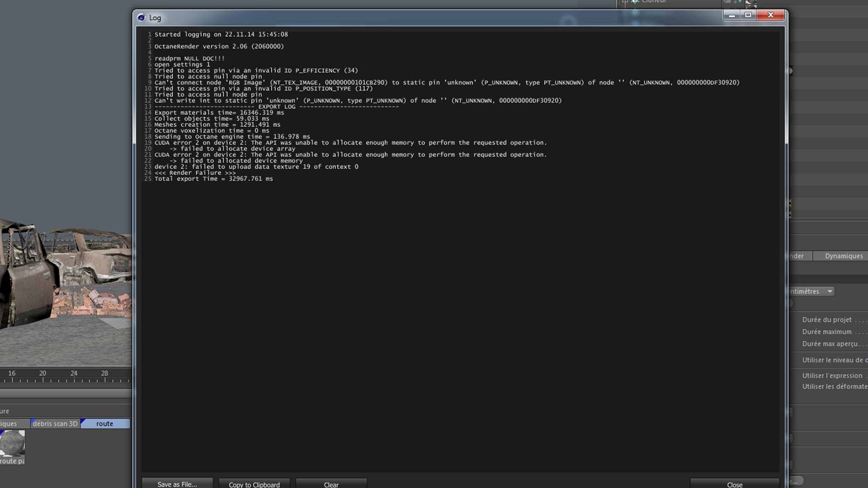
Task: Click 'Meshes creation time = 1291.491 ms' line
Action: point(217,125)
